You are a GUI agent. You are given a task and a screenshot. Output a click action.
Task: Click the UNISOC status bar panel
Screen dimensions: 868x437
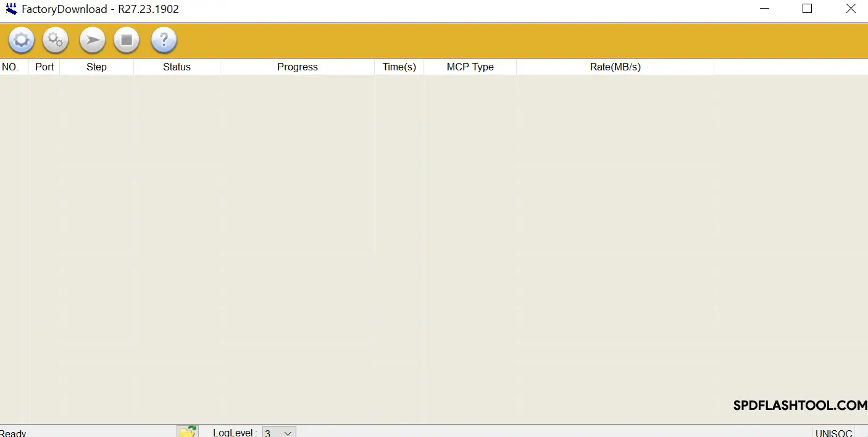833,433
